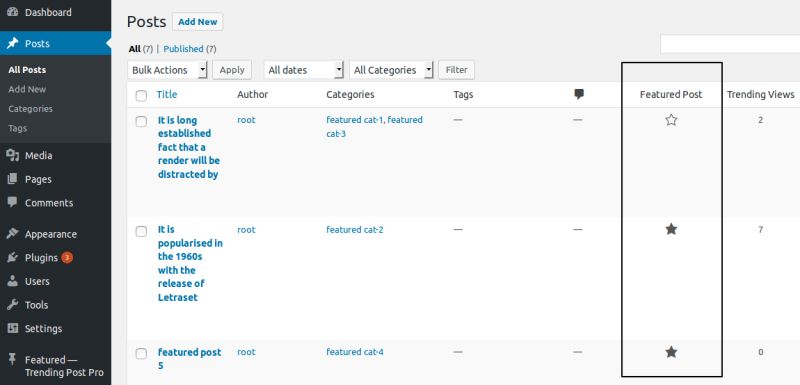
Task: Select All Posts submenu item
Action: coord(27,70)
